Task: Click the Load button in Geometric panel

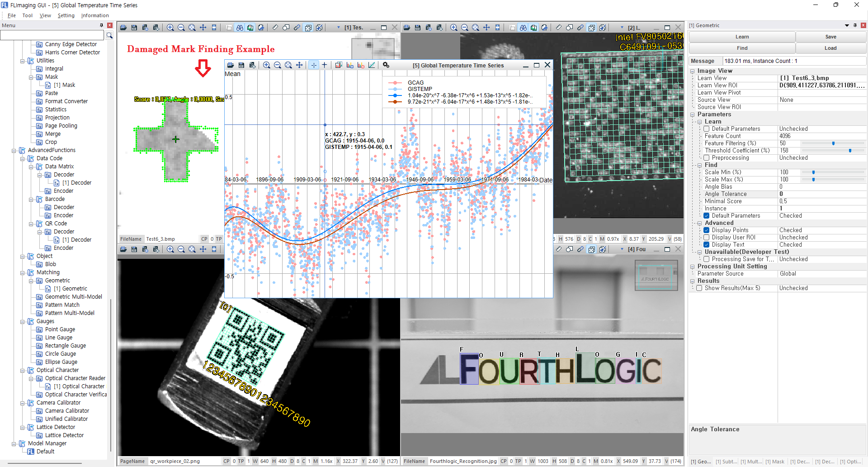Action: 830,48
